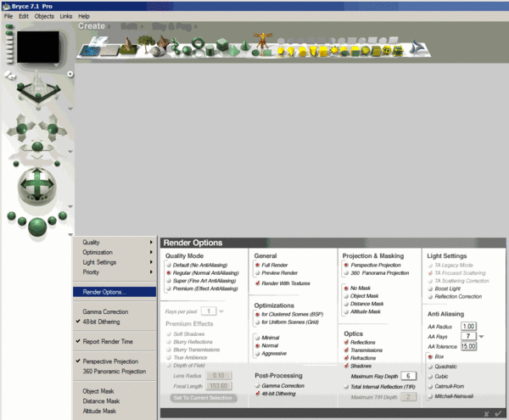Viewport: 509px width, 420px height.
Task: Select Render Options... menu entry
Action: click(x=115, y=292)
